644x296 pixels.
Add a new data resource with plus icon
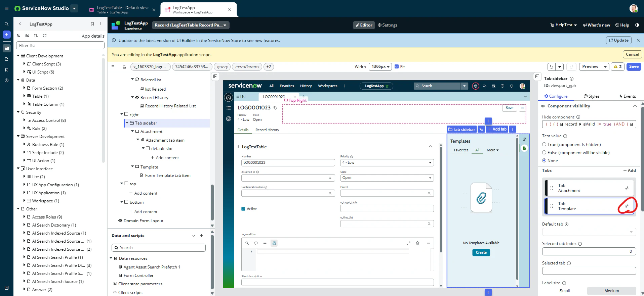(202, 236)
